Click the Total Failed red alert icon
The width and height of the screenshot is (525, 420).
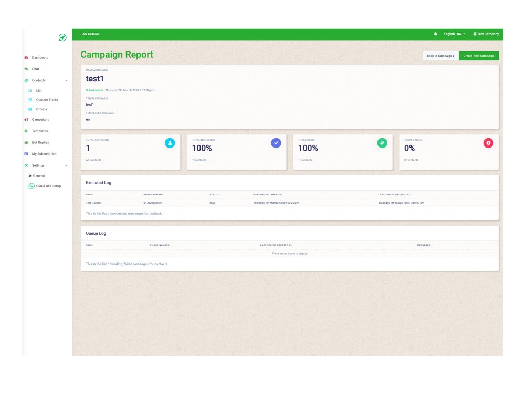[x=488, y=143]
